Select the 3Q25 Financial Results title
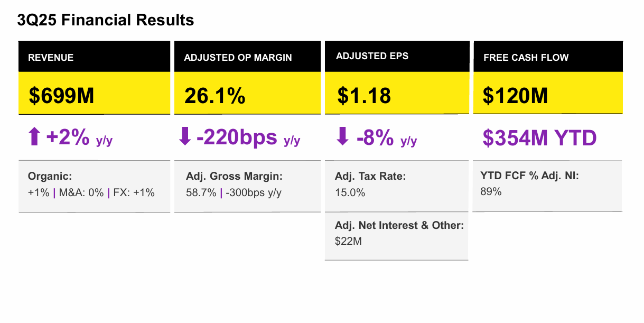The height and width of the screenshot is (323, 644). click(x=106, y=20)
